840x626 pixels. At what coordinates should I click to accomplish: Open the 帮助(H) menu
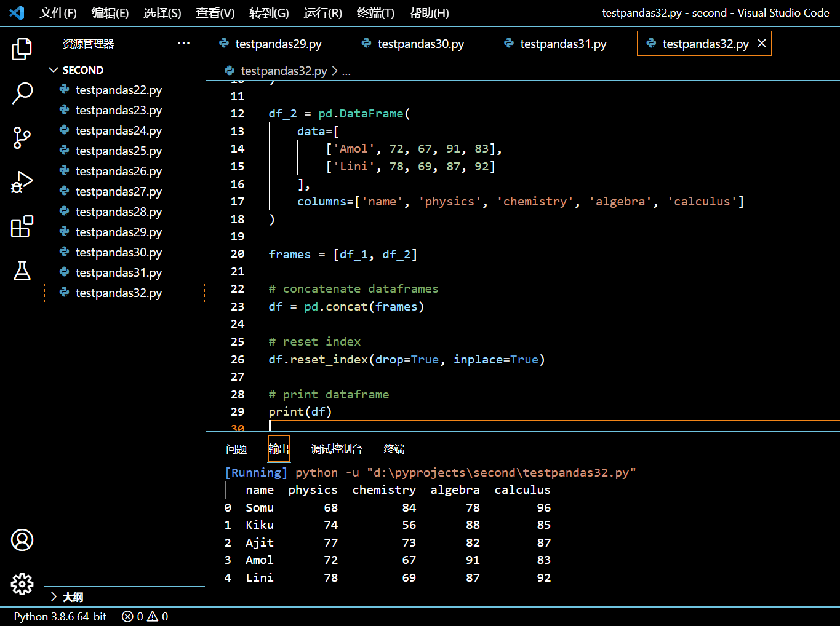coord(429,13)
